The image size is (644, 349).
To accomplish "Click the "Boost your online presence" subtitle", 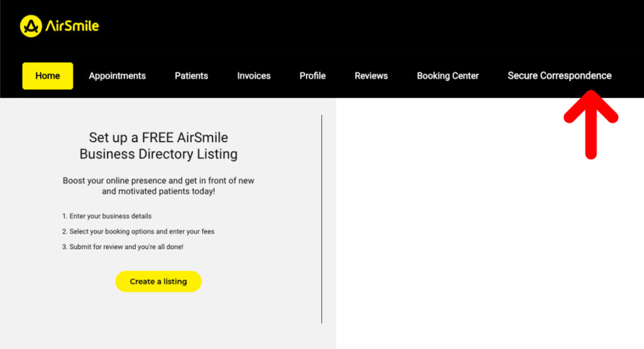I will (x=158, y=186).
